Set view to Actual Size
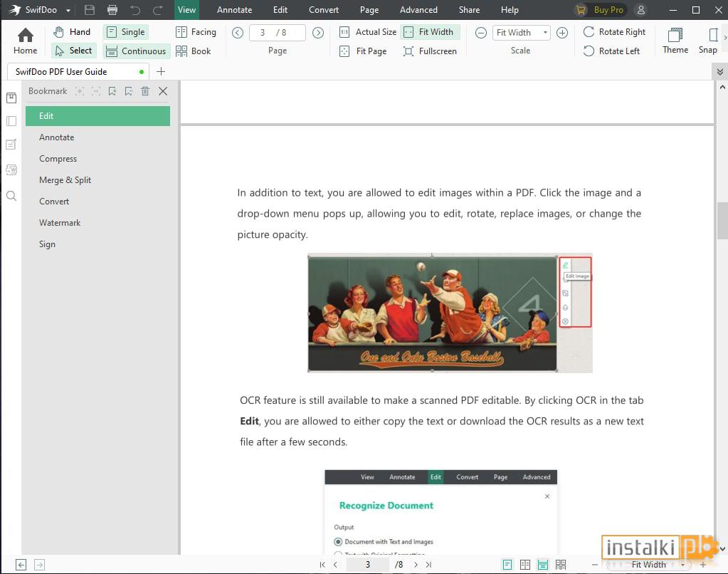This screenshot has height=574, width=728. pyautogui.click(x=368, y=31)
